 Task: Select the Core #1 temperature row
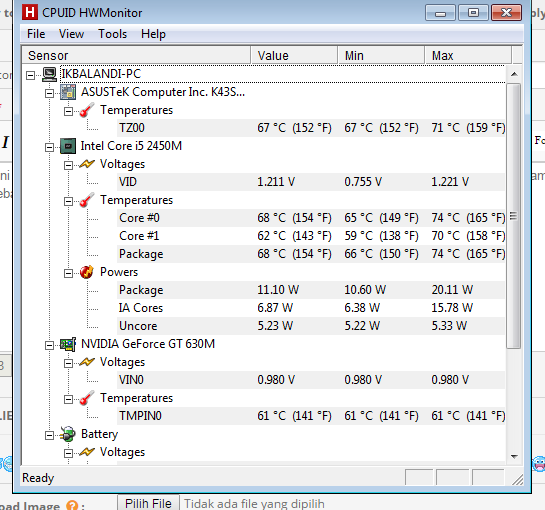(x=311, y=236)
